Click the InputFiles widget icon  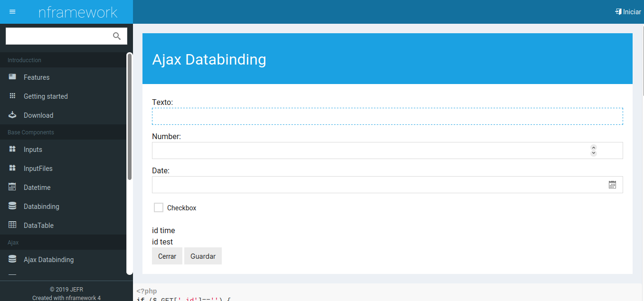[12, 168]
